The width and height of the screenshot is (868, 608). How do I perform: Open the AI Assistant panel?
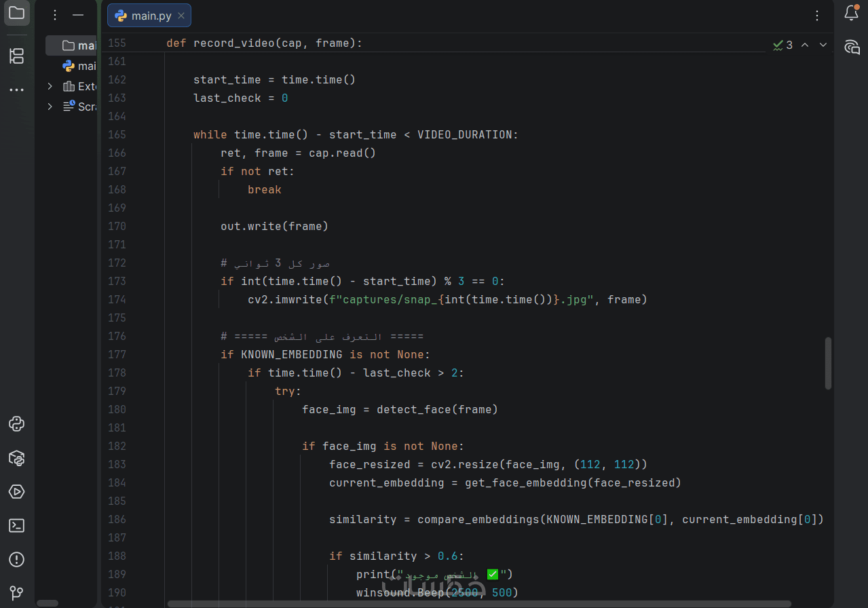[851, 47]
